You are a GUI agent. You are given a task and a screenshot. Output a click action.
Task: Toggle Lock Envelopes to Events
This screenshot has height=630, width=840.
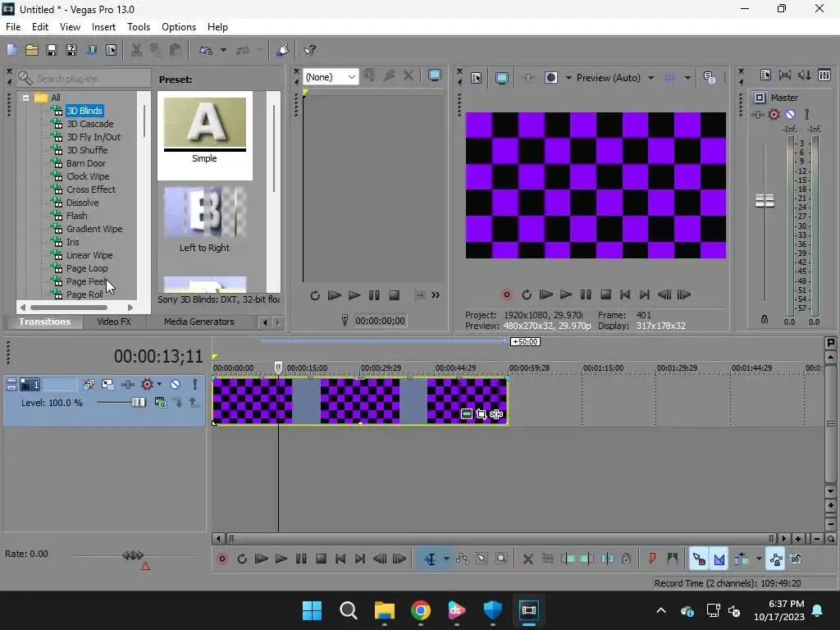[775, 559]
